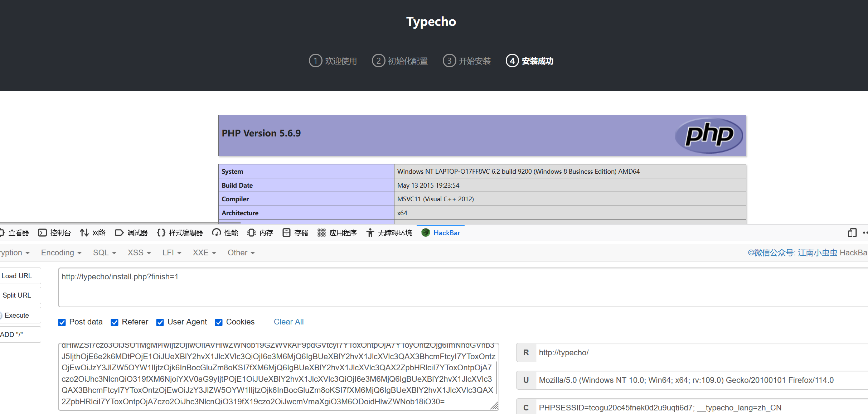The height and width of the screenshot is (414, 868).
Task: Click the Referer field http://typecho/
Action: [x=702, y=353]
